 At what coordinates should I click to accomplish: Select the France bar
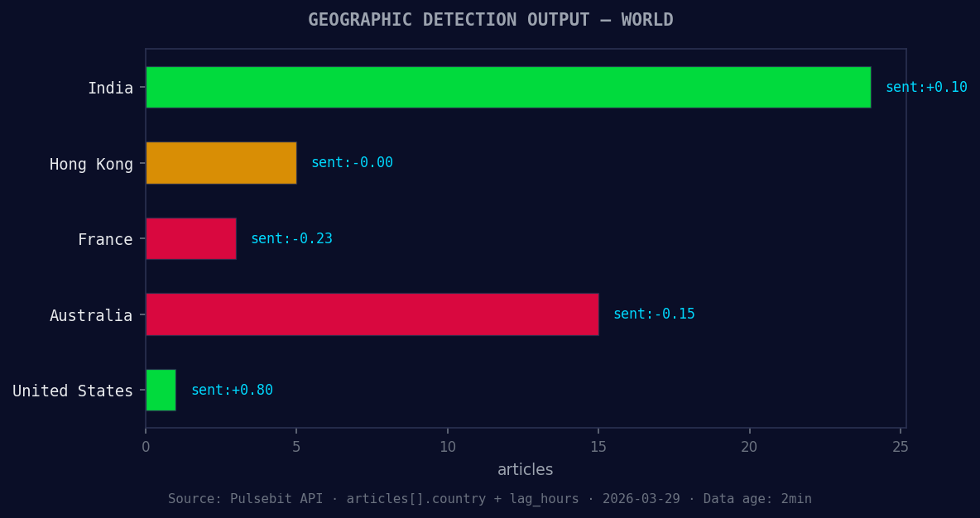tap(190, 238)
